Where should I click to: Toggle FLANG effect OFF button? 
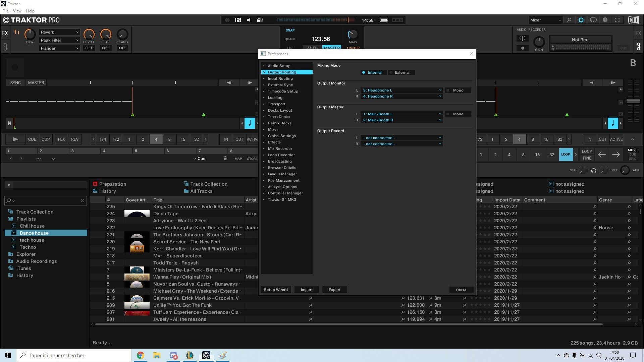pos(122,48)
